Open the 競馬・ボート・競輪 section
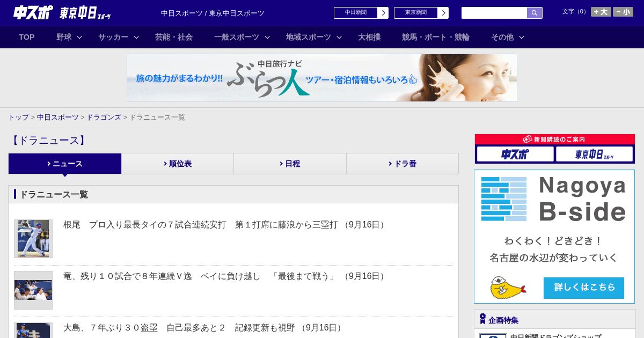This screenshot has width=644, height=338. (436, 37)
